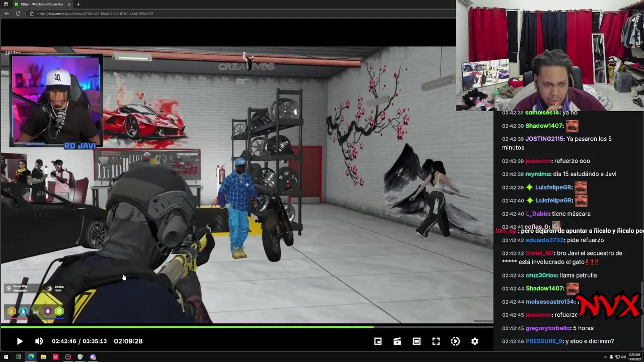Click the reacting streamer webcam top-right

click(550, 55)
